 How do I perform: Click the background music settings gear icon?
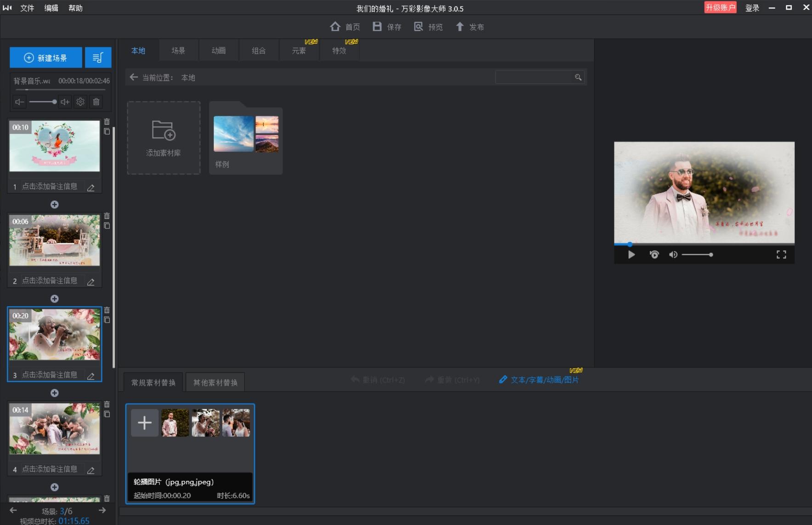(x=80, y=102)
